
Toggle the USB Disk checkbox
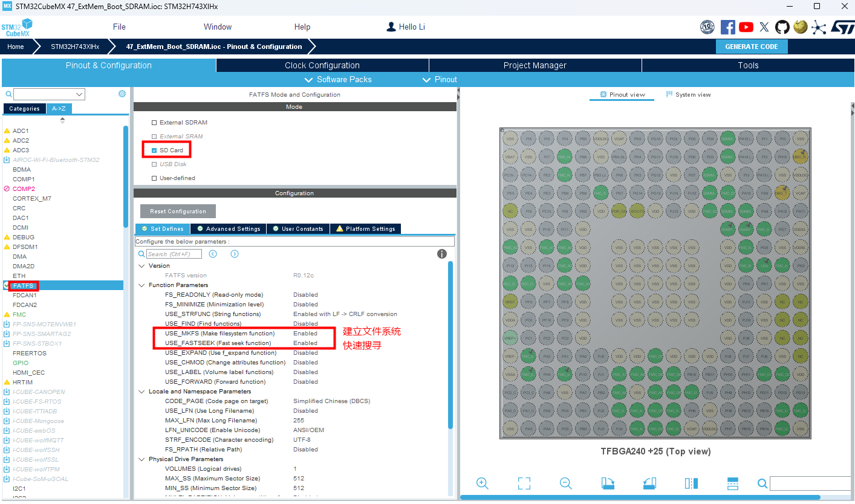pos(154,164)
